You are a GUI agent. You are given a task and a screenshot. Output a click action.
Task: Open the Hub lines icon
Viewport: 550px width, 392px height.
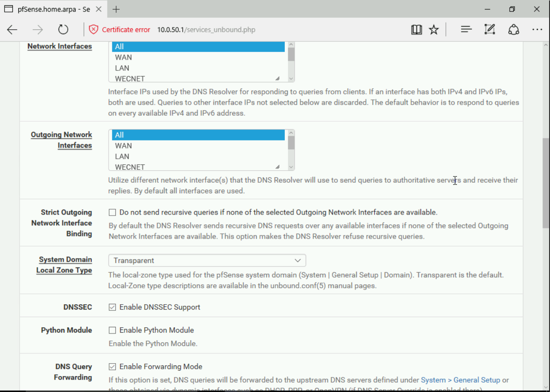click(x=466, y=30)
